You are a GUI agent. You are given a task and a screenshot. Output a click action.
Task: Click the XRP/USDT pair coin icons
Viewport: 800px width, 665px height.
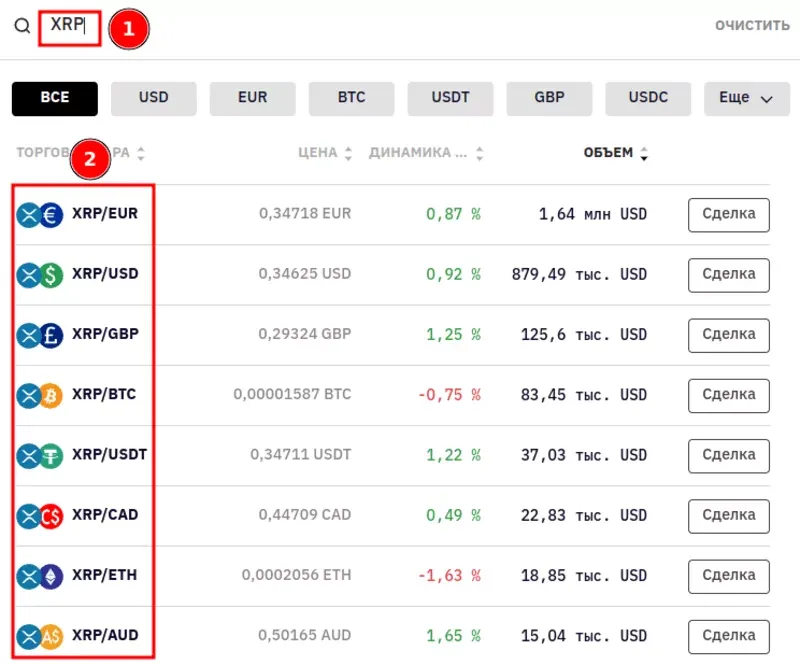(x=40, y=456)
